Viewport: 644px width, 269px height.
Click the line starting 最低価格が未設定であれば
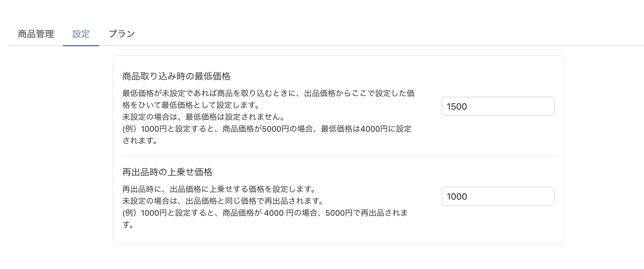pos(268,93)
